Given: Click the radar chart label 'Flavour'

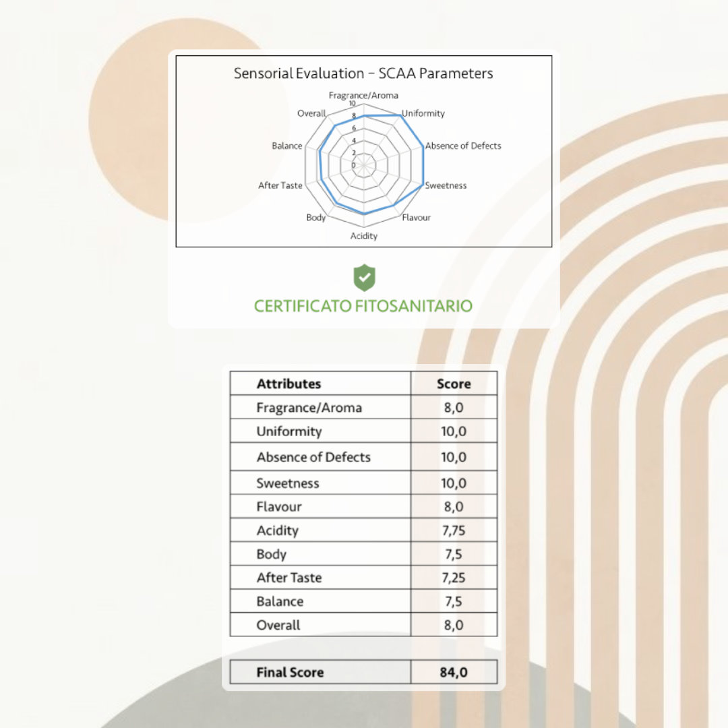Looking at the screenshot, I should pos(416,217).
